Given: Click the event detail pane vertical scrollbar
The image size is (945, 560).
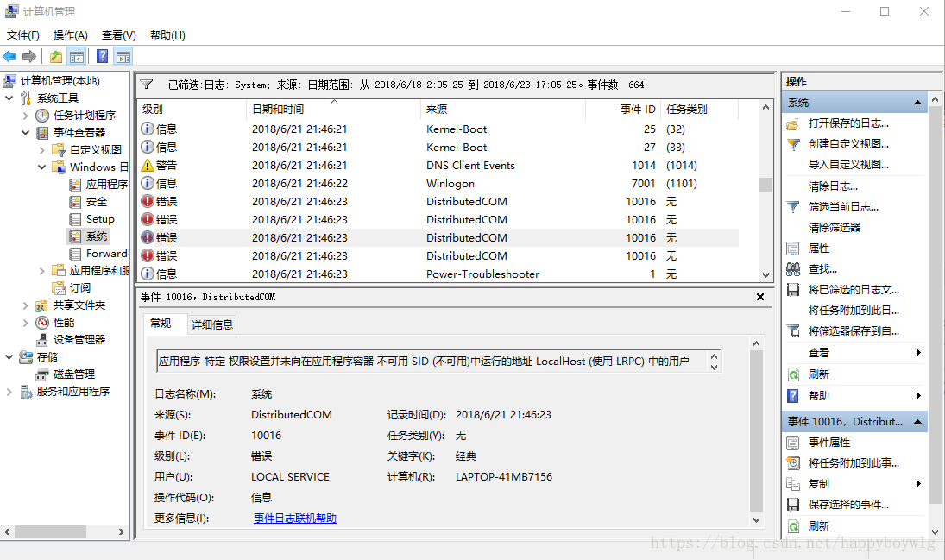Looking at the screenshot, I should coord(756,431).
